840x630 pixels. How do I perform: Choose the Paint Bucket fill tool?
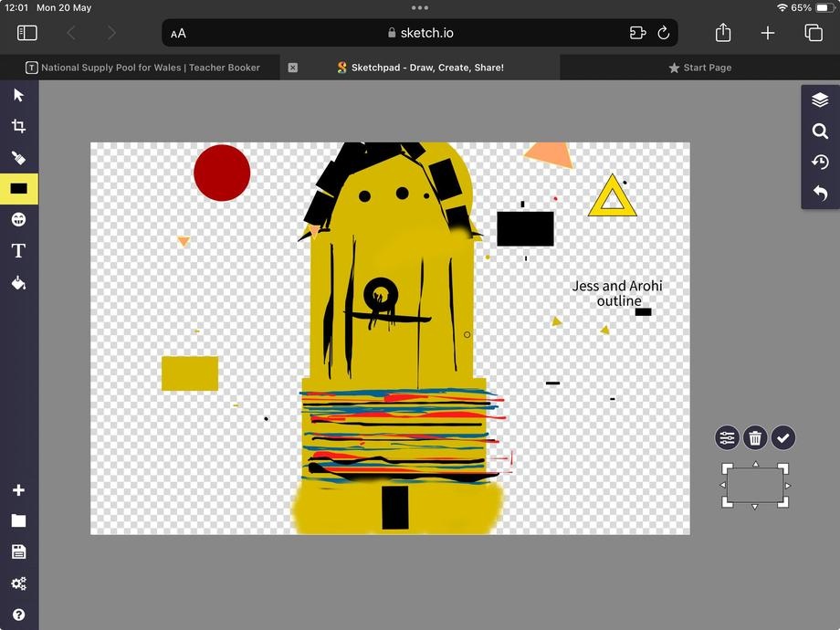(19, 282)
